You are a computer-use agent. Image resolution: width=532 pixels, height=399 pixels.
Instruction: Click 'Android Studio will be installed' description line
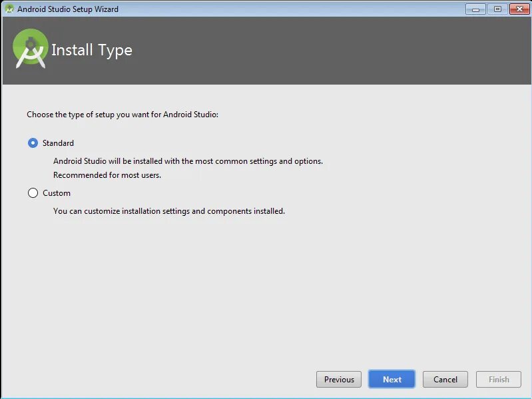pos(188,161)
